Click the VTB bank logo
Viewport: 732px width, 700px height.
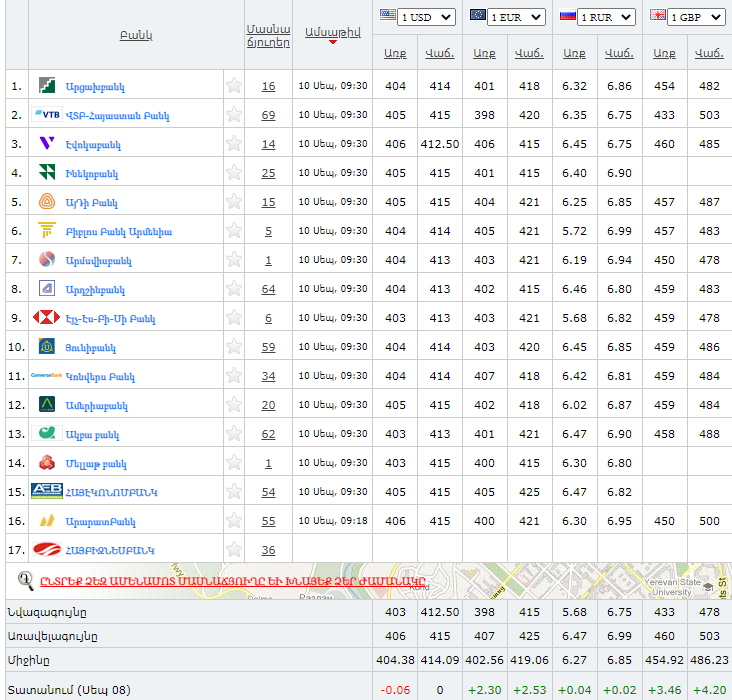(x=47, y=114)
